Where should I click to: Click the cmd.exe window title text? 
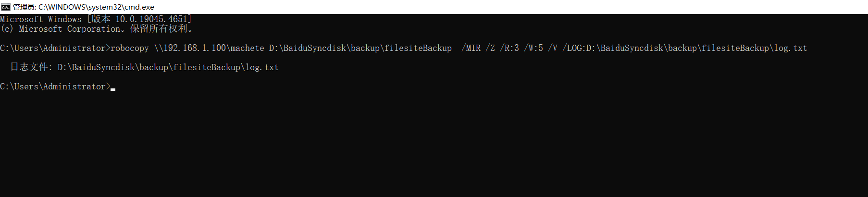[x=84, y=7]
